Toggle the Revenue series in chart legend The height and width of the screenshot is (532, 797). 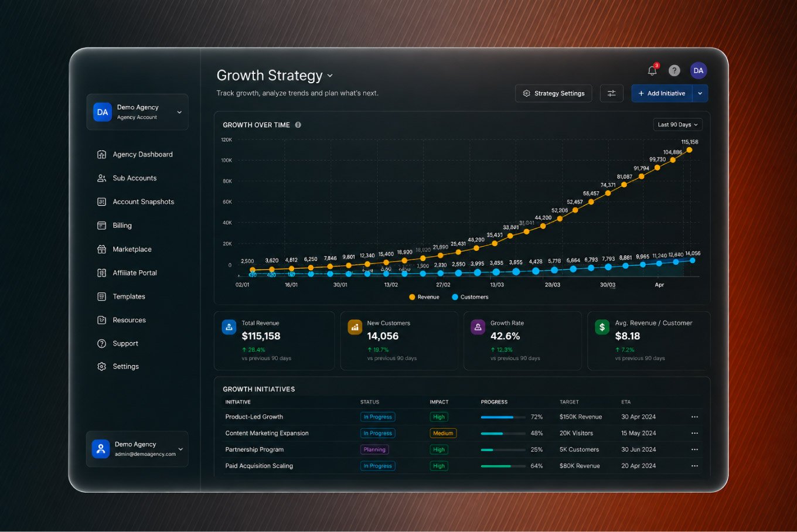click(424, 297)
